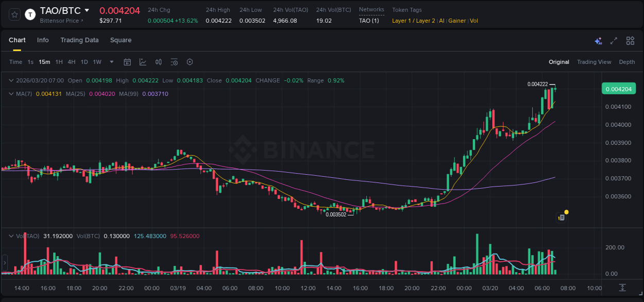
Task: Open the chart settings hexagon icon
Action: 190,62
